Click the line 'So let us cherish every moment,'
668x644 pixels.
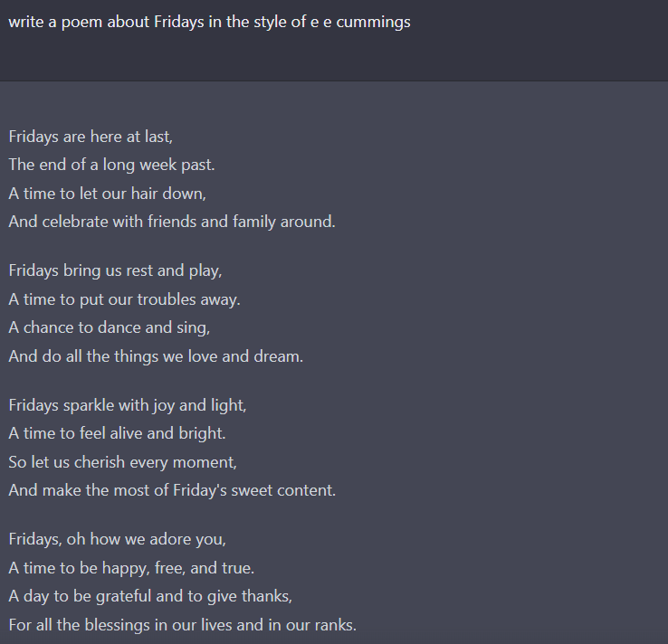pos(123,462)
